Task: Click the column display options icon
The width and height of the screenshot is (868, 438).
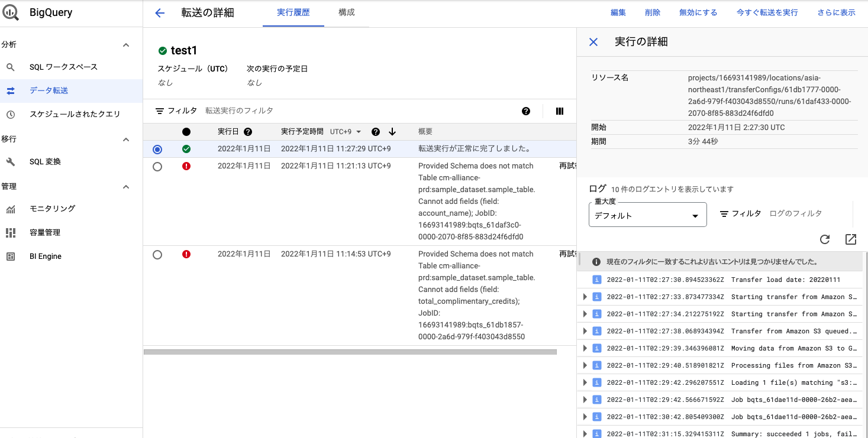Action: click(x=559, y=111)
